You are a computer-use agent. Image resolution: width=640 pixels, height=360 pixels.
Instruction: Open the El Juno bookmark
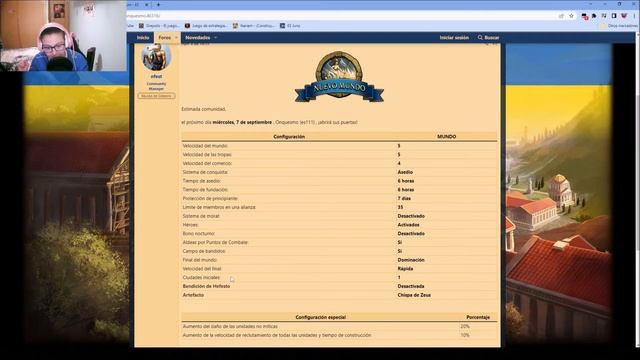point(290,26)
